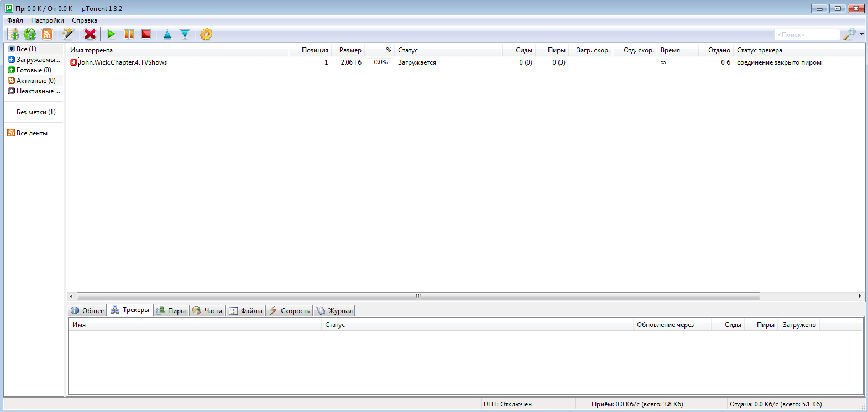Click the red X Remove torrent icon
This screenshot has height=412, width=868.
point(90,34)
